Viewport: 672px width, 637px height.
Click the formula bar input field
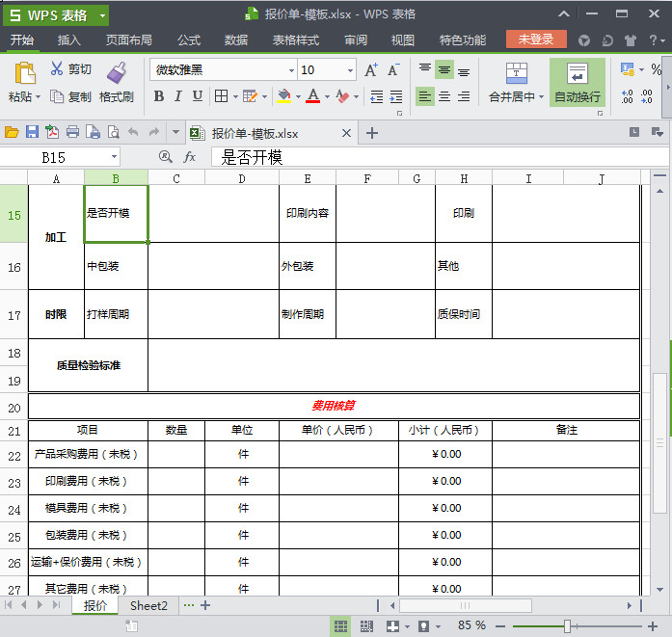440,157
